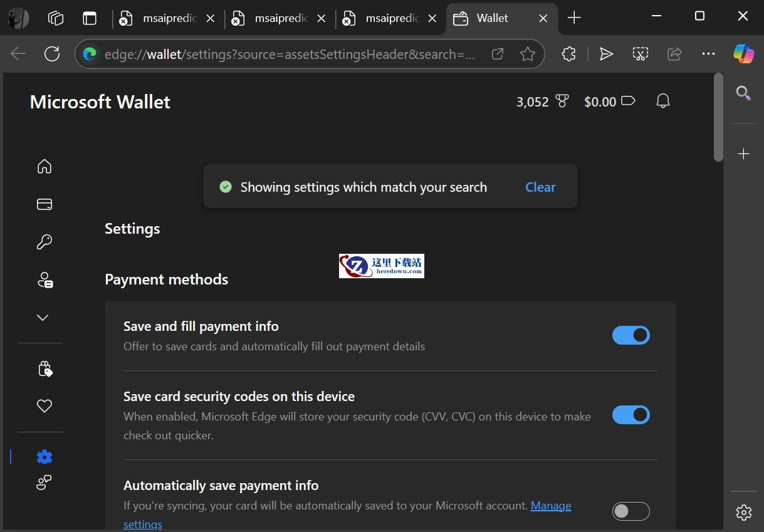Screen dimensions: 764x532
Task: Click the Payment methods heading
Action: (167, 279)
